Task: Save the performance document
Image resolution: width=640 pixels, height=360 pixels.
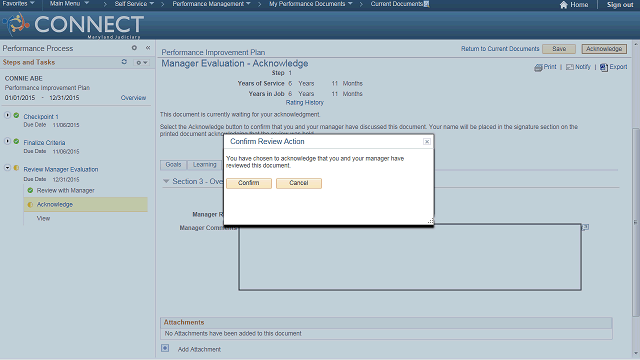Action: pos(559,49)
